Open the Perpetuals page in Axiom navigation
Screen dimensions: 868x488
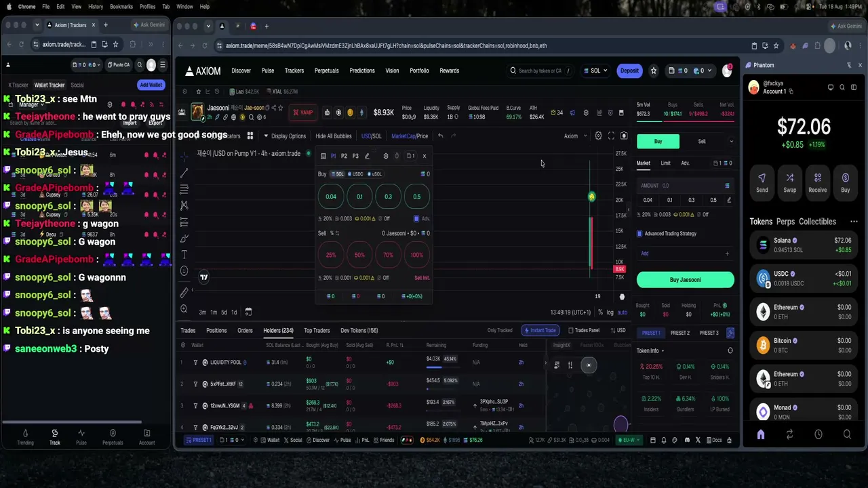327,70
